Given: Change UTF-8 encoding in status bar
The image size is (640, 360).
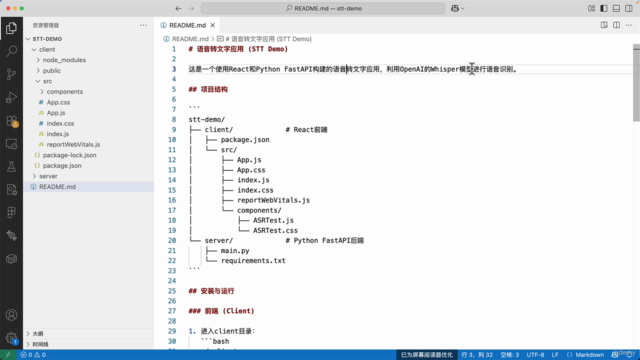Looking at the screenshot, I should (535, 355).
